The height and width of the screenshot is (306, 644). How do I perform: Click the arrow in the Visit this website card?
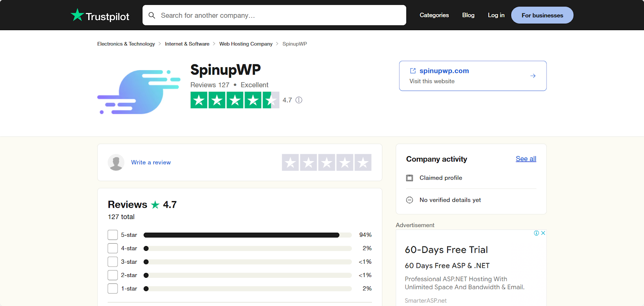pos(533,76)
